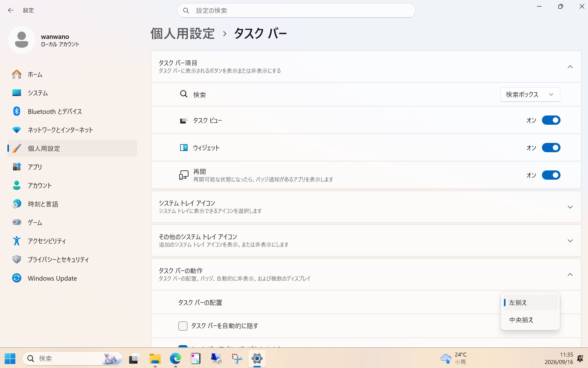Image resolution: width=588 pixels, height=368 pixels.
Task: Open プライバシーとセキュリティ settings
Action: click(x=72, y=260)
